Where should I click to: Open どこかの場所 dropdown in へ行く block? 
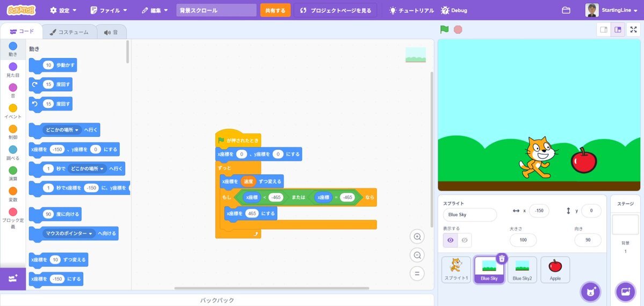[x=62, y=130]
